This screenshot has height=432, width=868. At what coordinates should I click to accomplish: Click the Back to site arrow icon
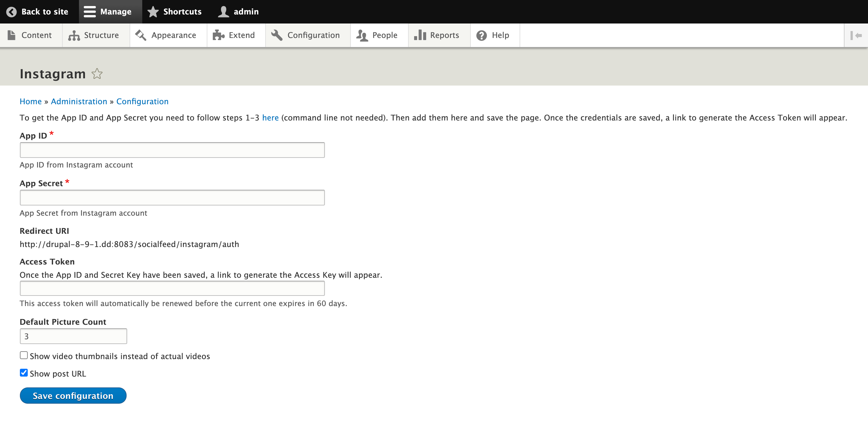coord(11,12)
